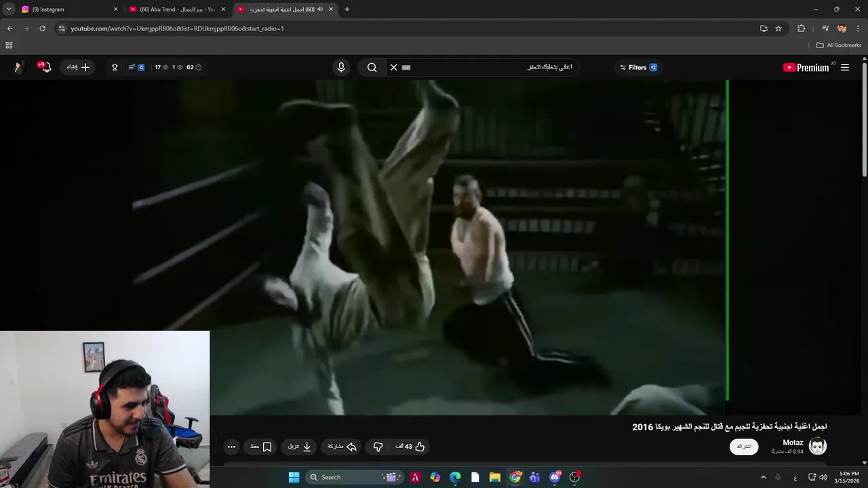Open the YouTube hamburger guide menu
Viewport: 868px width, 488px height.
(845, 67)
